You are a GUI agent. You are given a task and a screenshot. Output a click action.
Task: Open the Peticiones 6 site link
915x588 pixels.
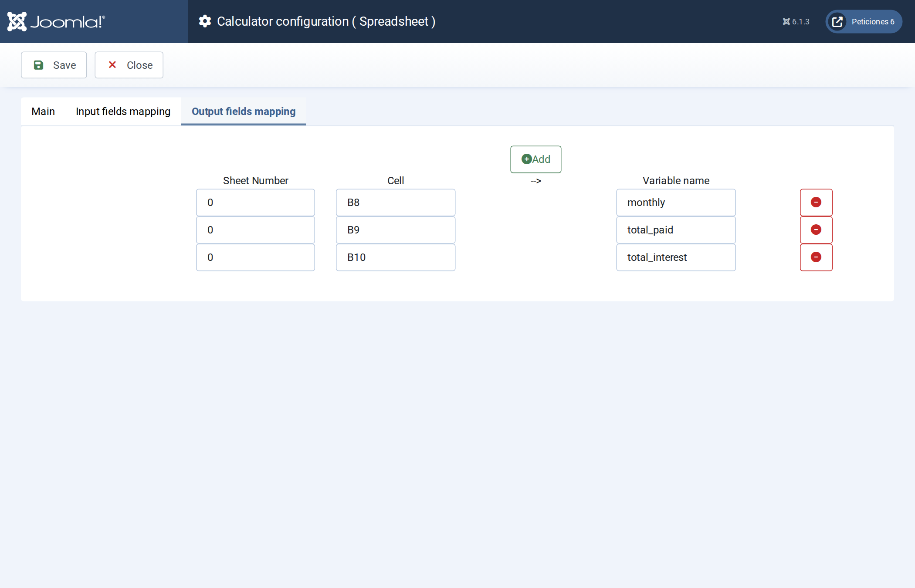864,22
